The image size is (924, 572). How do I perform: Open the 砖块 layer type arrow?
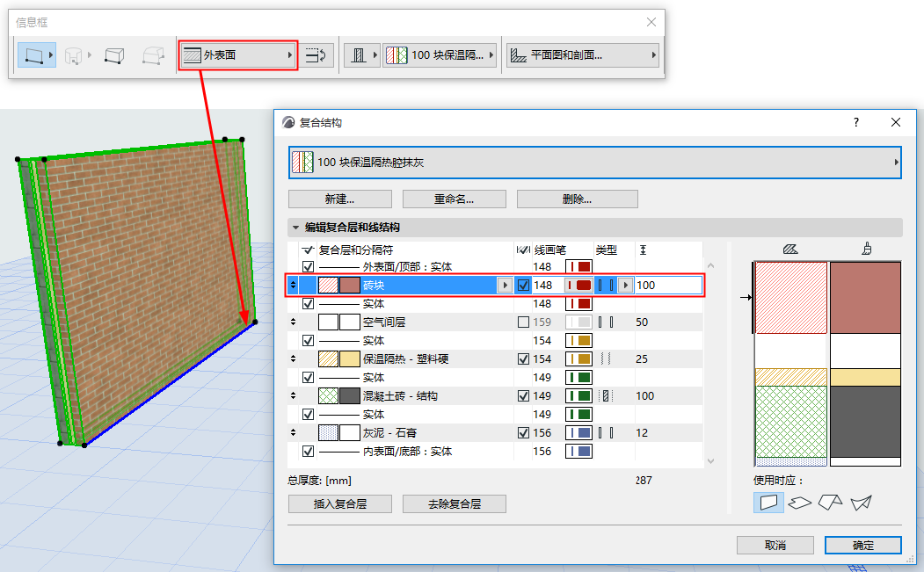[625, 285]
